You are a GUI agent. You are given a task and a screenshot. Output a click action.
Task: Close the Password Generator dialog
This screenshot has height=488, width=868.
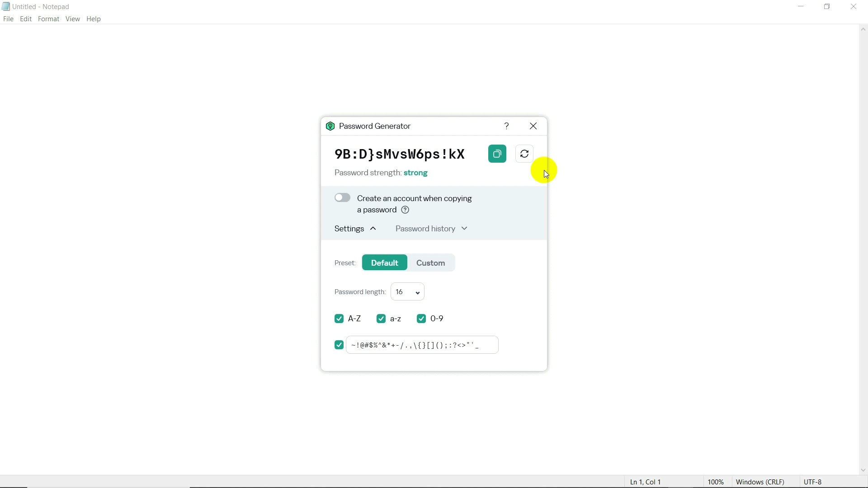pos(533,126)
